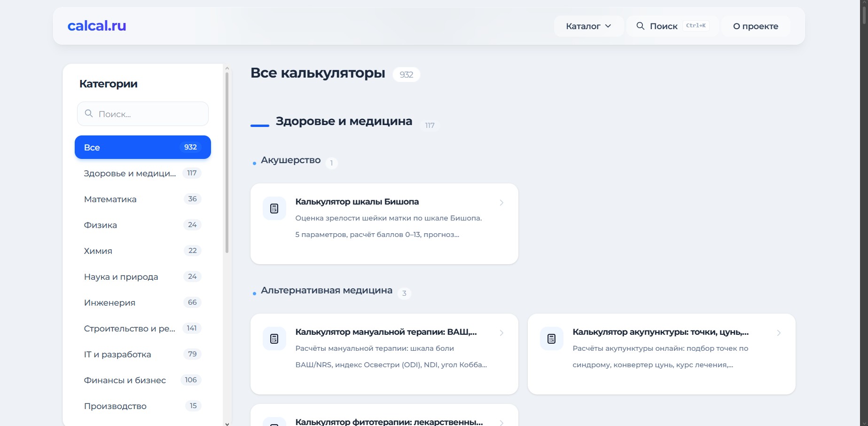
Task: Click the chevron arrow on acupuncture calculator card
Action: [x=779, y=333]
